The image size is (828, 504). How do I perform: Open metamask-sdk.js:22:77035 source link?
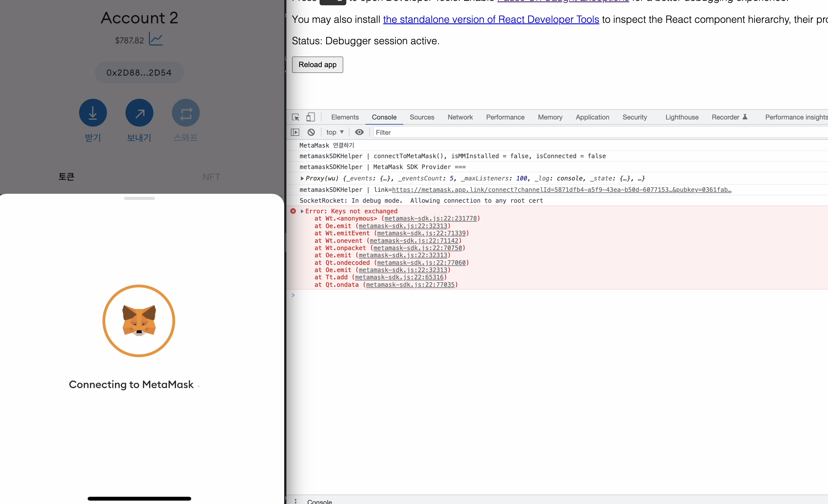pos(410,284)
